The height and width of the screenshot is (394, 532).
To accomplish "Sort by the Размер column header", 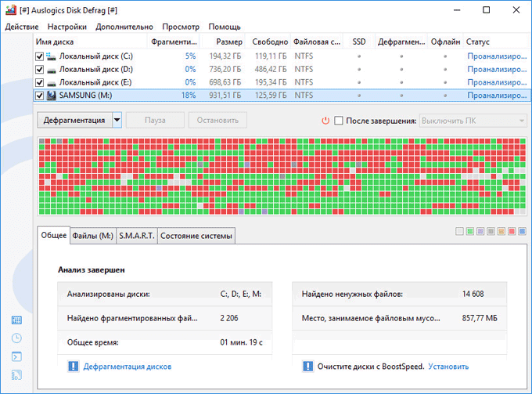I will point(224,42).
